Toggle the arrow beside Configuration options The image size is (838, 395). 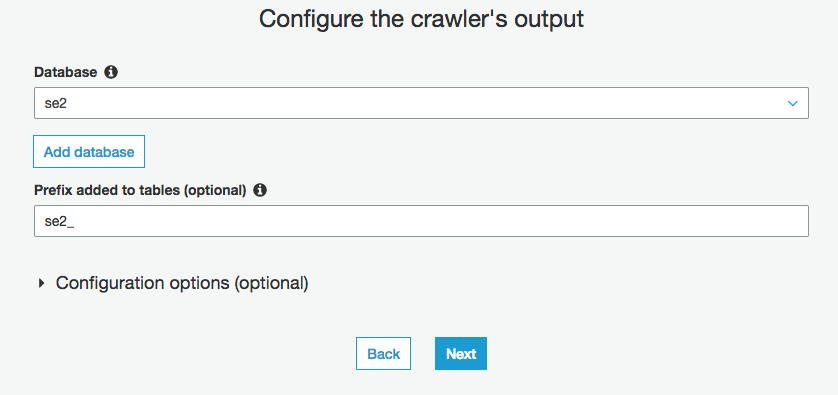[42, 283]
